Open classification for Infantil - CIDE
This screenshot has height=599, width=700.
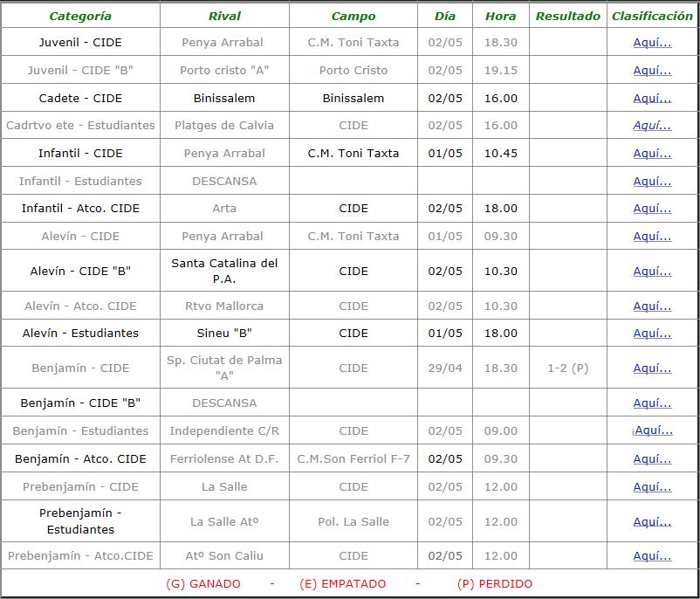652,153
